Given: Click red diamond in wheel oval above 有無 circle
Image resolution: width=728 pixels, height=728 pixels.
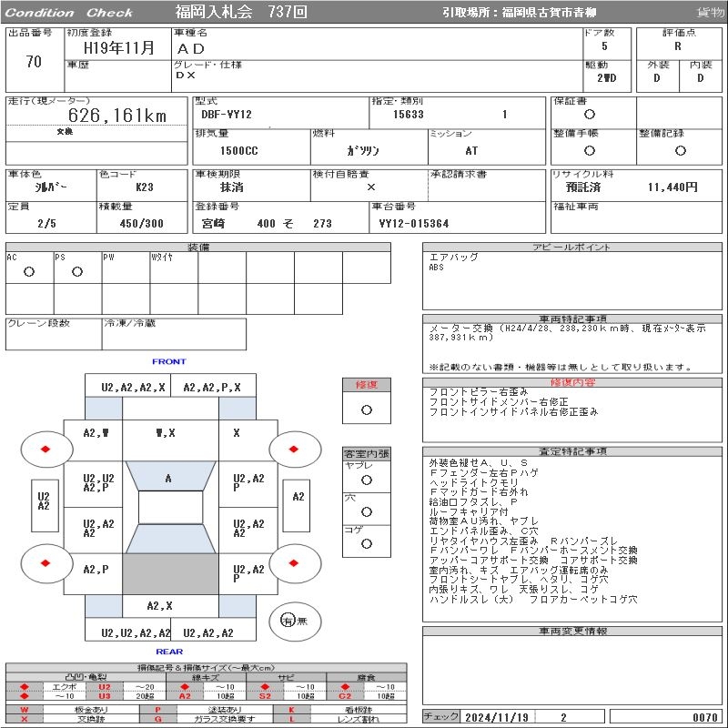Looking at the screenshot, I should coord(293,563).
